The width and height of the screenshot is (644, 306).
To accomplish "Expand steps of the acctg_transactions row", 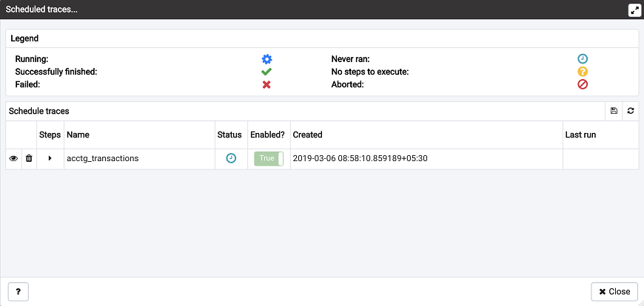I will pyautogui.click(x=50, y=158).
